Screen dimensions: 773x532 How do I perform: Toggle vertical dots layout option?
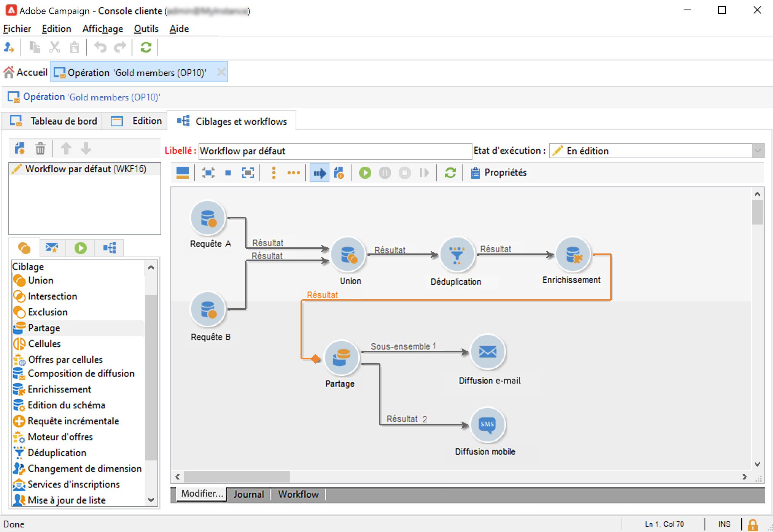(274, 173)
